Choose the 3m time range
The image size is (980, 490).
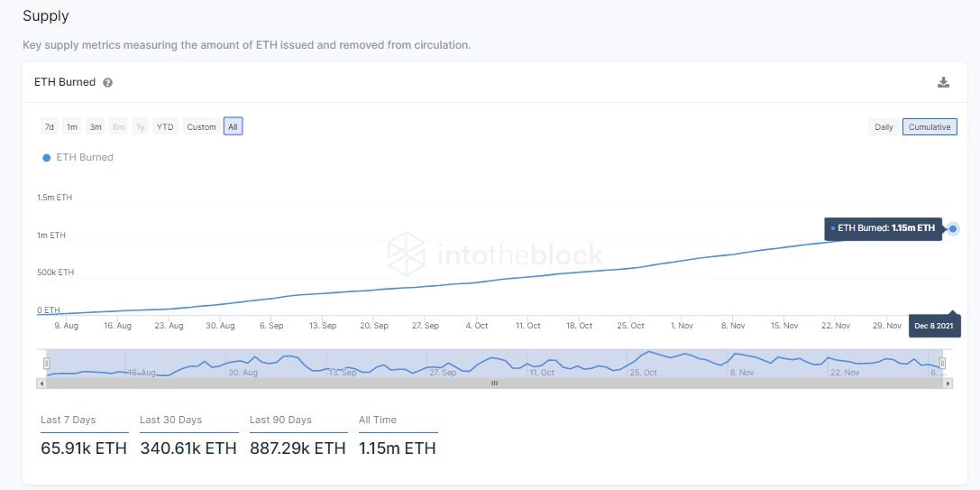[96, 127]
